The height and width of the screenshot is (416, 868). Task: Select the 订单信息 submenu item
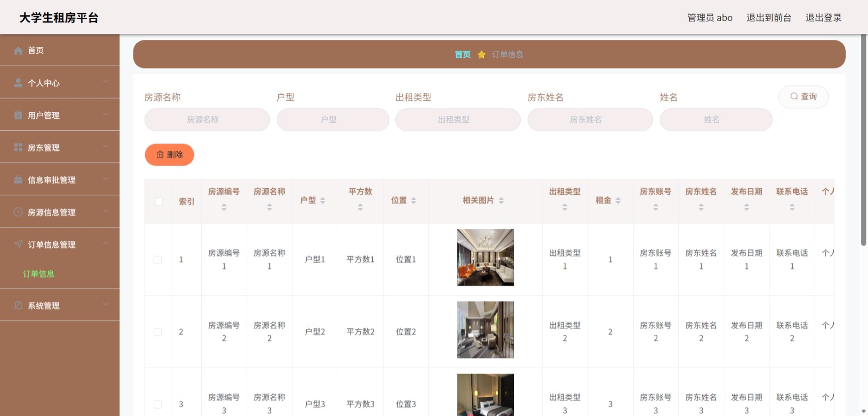pyautogui.click(x=38, y=274)
